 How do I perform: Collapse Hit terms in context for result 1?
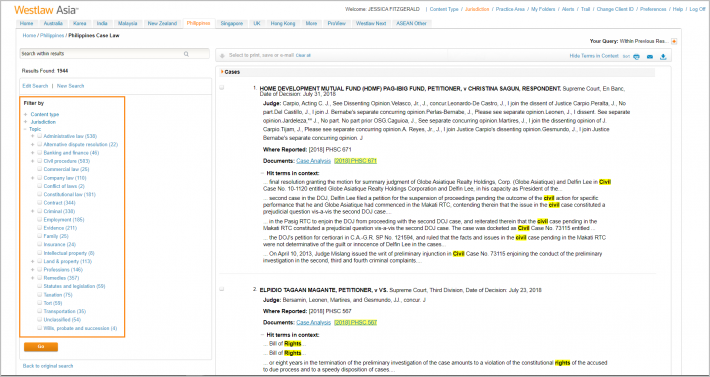(x=263, y=173)
